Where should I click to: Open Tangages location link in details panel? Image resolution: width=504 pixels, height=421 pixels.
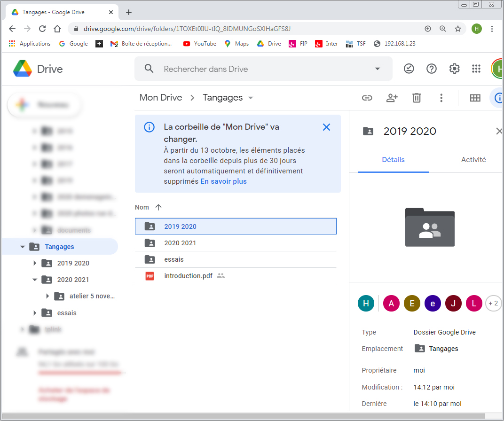(436, 349)
